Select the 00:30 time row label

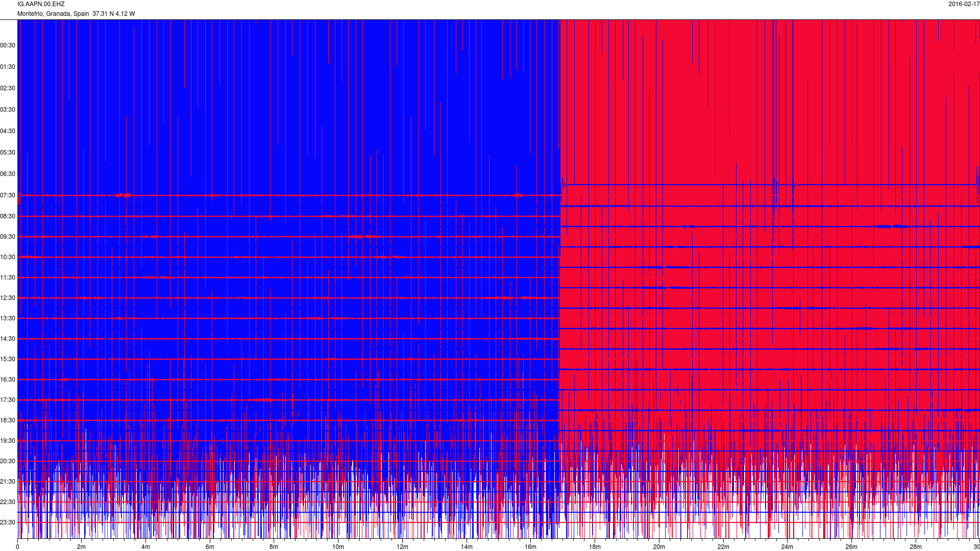coord(8,45)
